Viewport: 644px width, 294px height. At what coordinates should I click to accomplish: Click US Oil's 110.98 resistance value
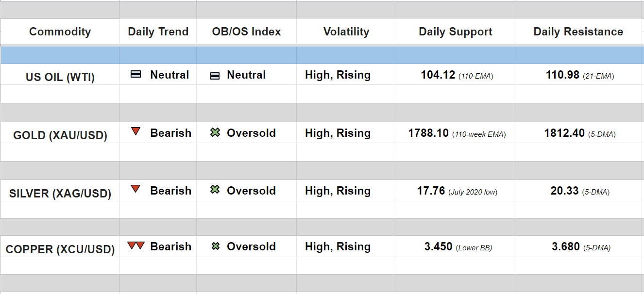(562, 75)
